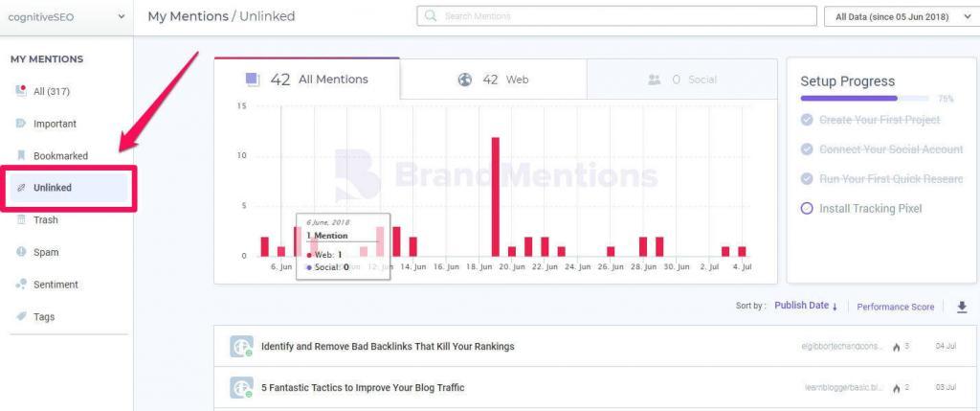Click the Trash bin icon
The image size is (980, 411).
[x=21, y=219]
